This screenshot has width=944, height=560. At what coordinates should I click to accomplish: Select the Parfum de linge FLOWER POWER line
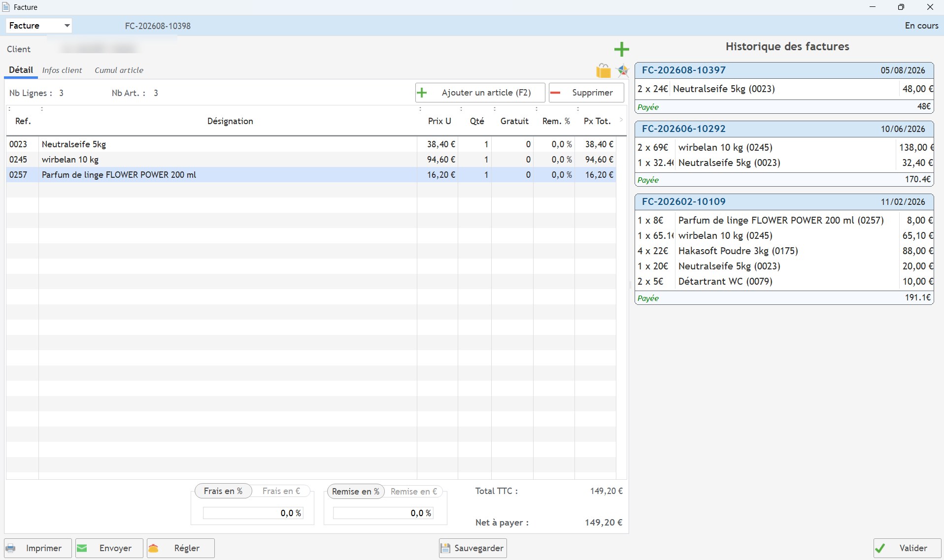311,175
